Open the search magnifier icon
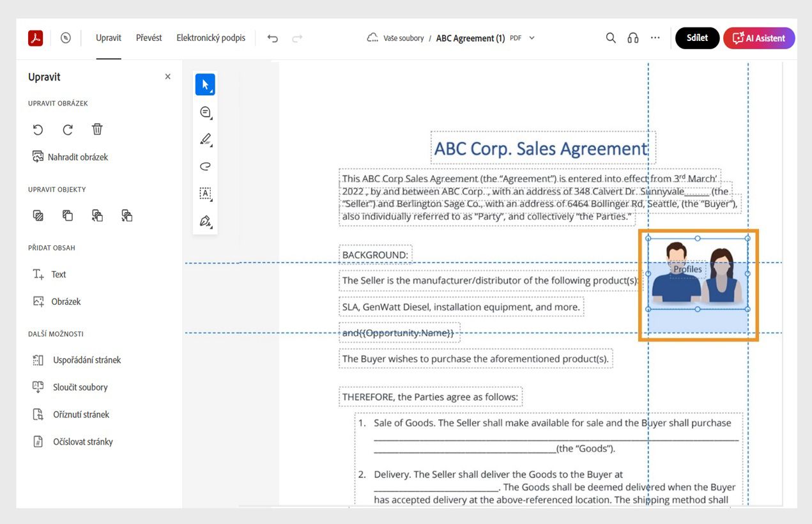The image size is (812, 524). coord(611,38)
